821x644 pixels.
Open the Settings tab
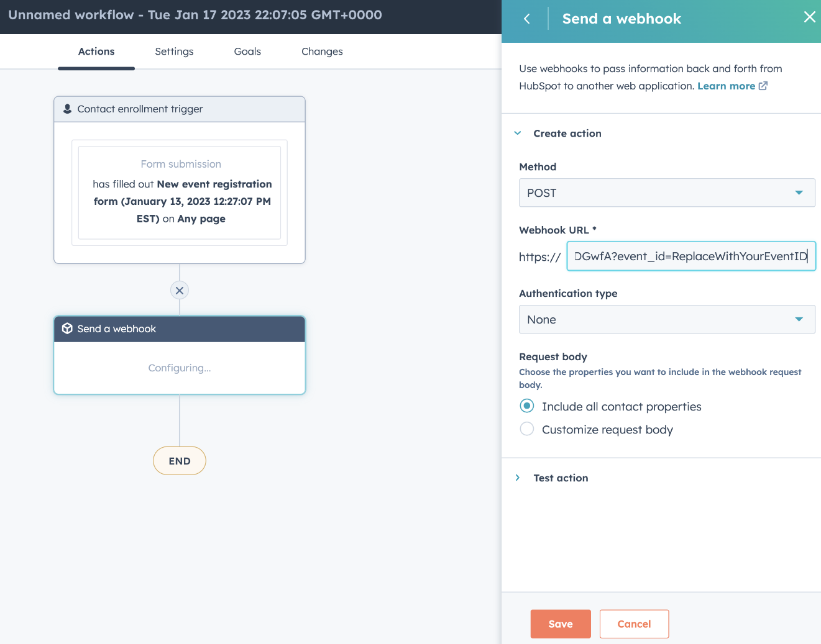tap(174, 52)
